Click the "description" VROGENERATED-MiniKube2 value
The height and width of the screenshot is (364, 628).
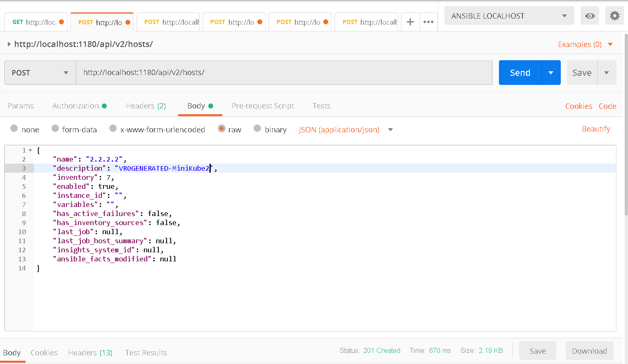point(164,168)
